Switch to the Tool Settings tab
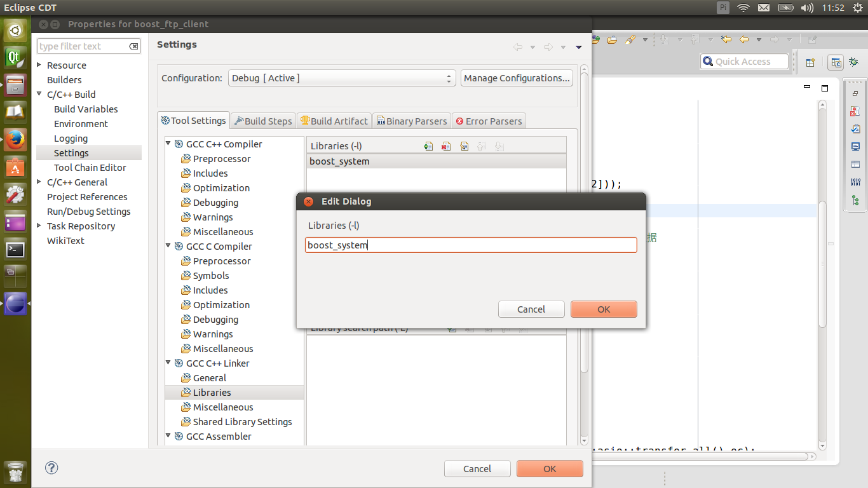The width and height of the screenshot is (868, 488). pyautogui.click(x=194, y=120)
